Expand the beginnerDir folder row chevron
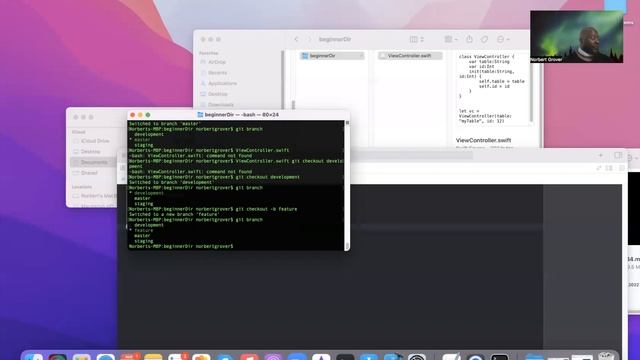Screen dimensions: 640x360 point(361,56)
